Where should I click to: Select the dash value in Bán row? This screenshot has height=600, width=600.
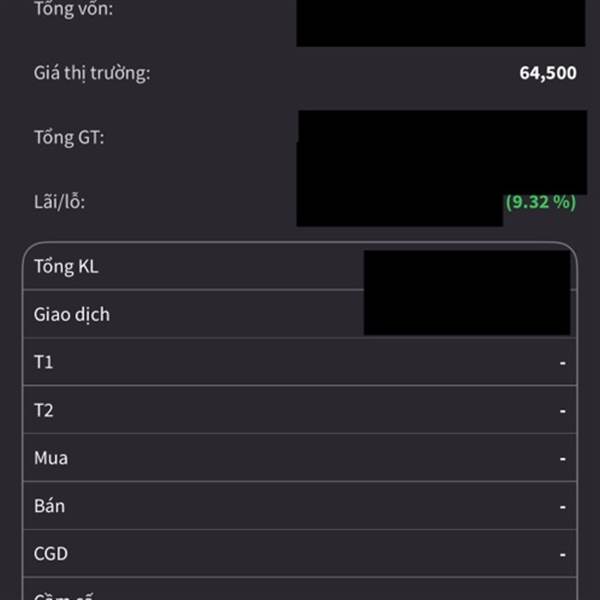(562, 507)
